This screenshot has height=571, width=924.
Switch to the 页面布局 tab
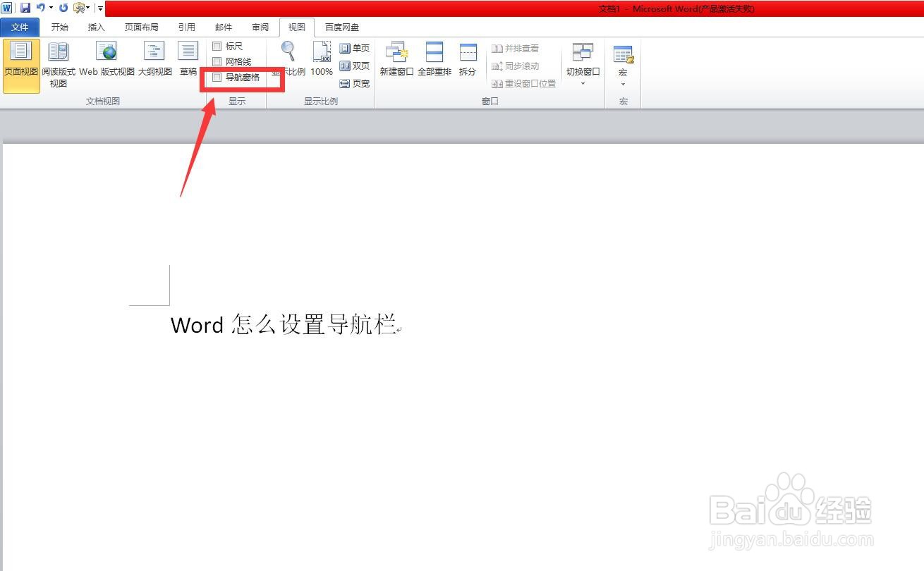141,27
